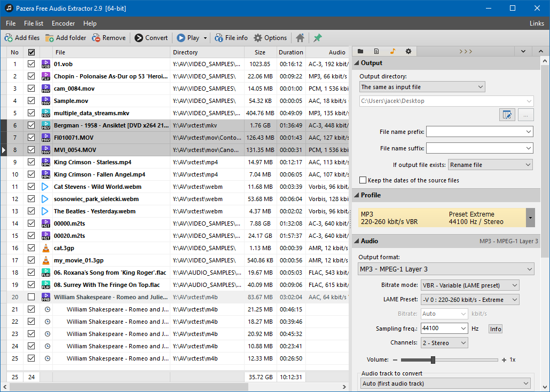550x392 pixels.
Task: Click the Volume slider handle
Action: [x=433, y=360]
